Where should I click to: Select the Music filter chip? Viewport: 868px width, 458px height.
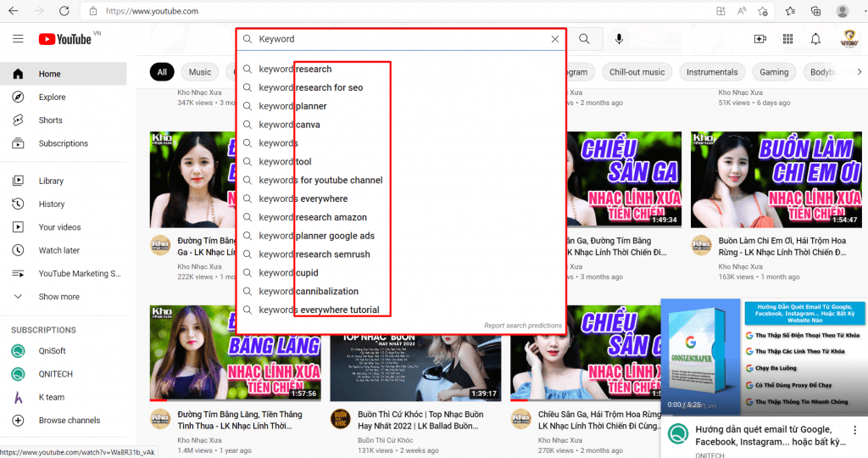pyautogui.click(x=200, y=72)
